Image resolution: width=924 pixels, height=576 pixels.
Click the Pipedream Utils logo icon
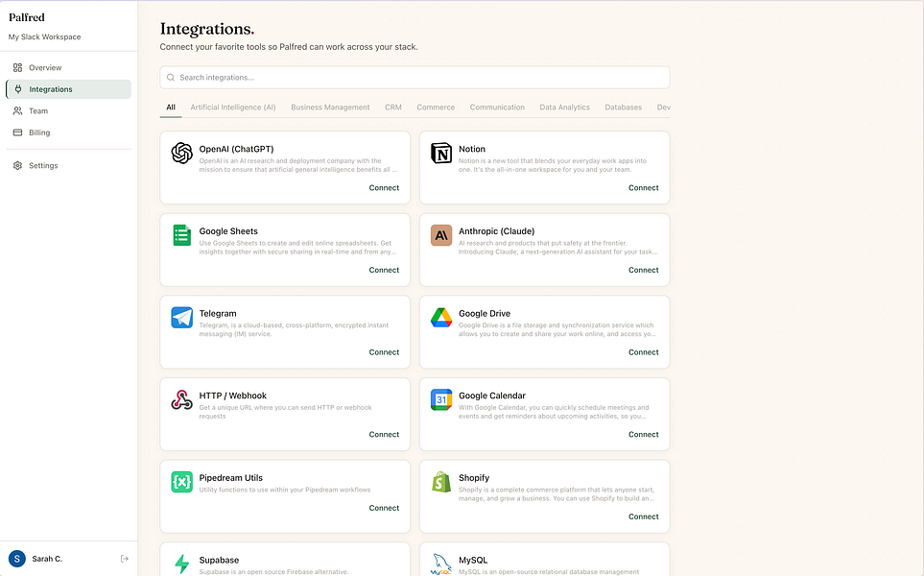181,482
